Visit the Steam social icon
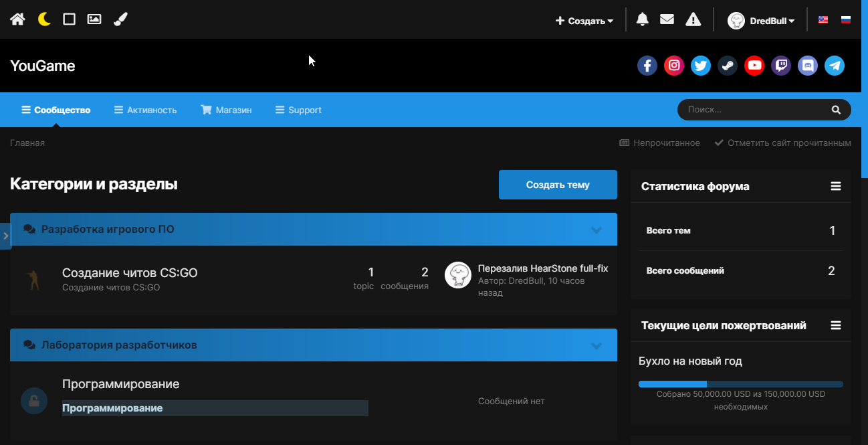Viewport: 868px width, 445px height. pyautogui.click(x=728, y=66)
